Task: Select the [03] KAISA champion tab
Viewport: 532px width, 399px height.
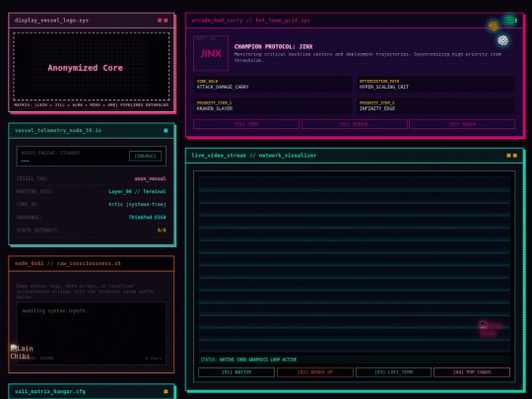Action: [462, 124]
